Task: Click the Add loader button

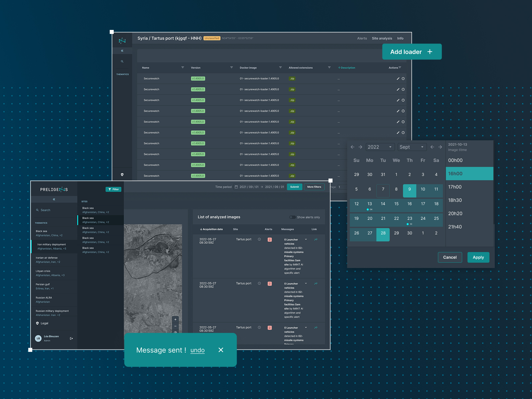Action: 412,52
